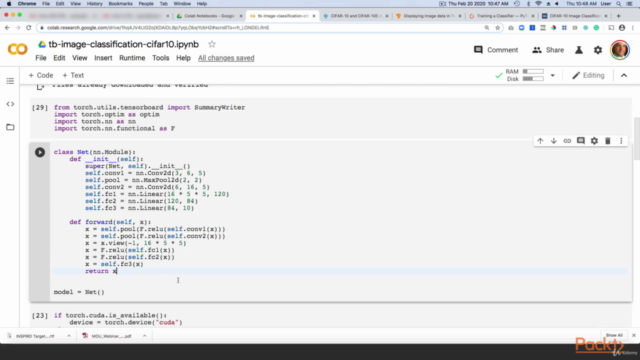This screenshot has height=360, width=640.
Task: Bookmark this page with star icon
Action: (x=497, y=28)
